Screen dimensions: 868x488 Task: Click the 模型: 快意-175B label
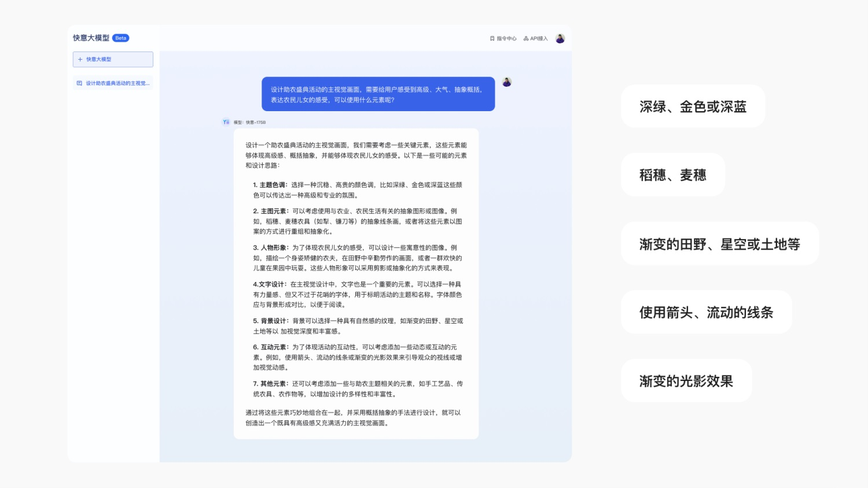[x=249, y=123]
